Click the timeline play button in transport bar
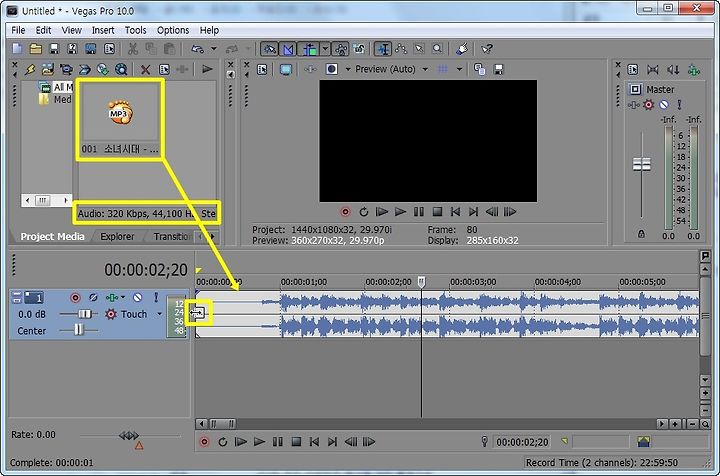720x476 pixels. [259, 442]
